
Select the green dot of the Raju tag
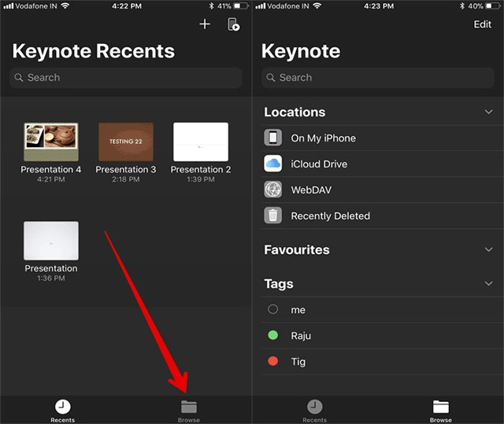(x=273, y=335)
